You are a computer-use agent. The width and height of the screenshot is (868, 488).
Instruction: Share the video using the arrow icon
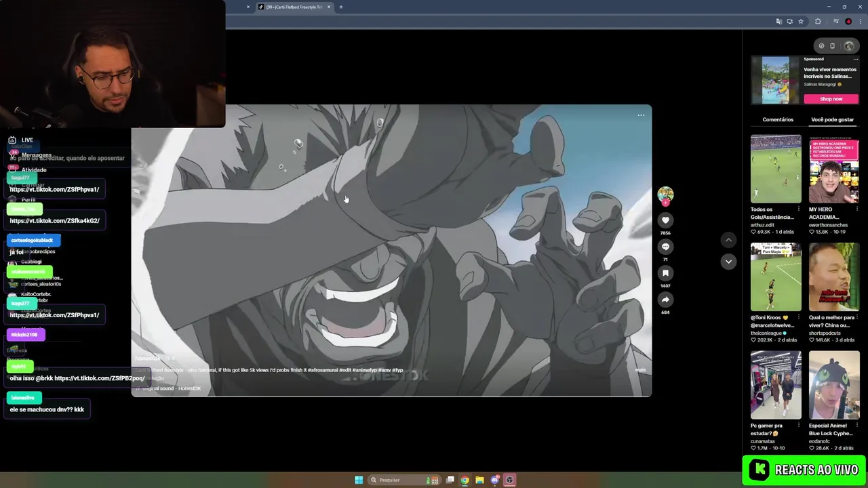[665, 300]
